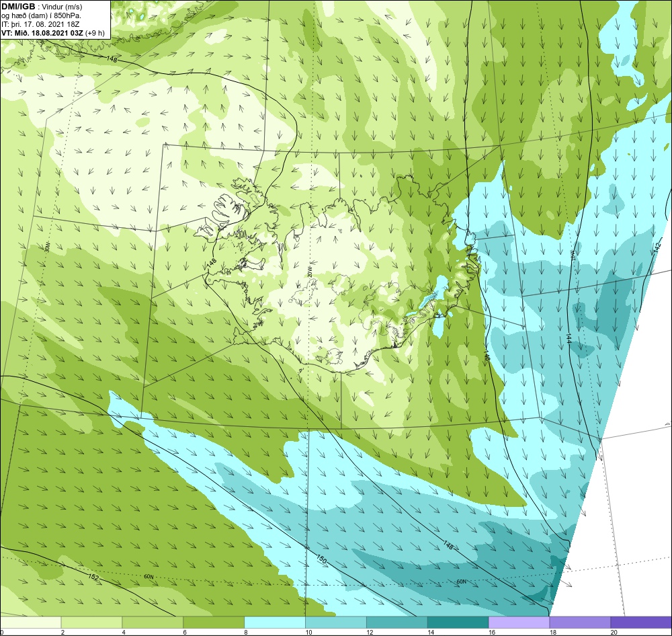The width and height of the screenshot is (672, 636).
Task: Choose the 14–16 m/s dark teal legend swatch
Action: point(458,623)
